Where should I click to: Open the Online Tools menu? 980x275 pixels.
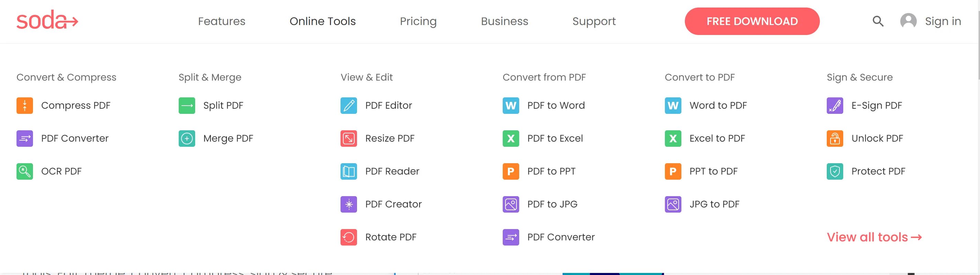point(322,21)
